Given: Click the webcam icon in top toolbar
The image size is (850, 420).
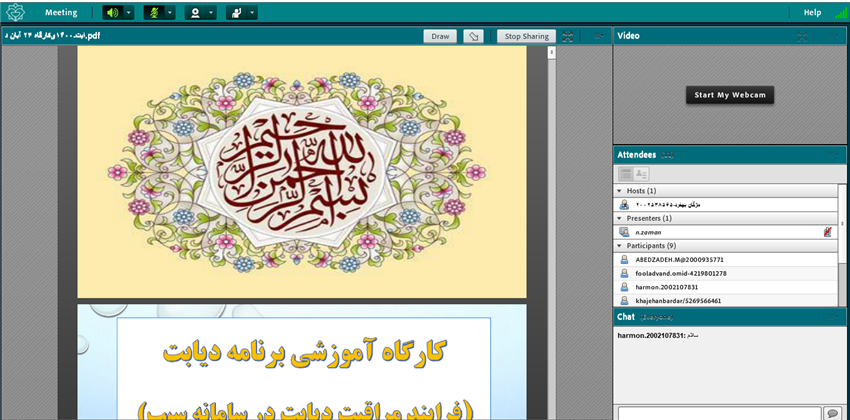Looking at the screenshot, I should coord(194,13).
